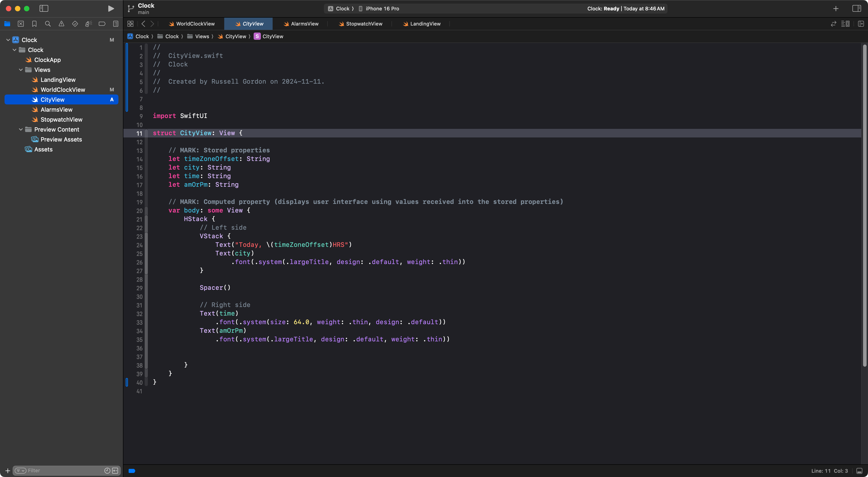Image resolution: width=868 pixels, height=477 pixels.
Task: Toggle the right inspector panel
Action: click(x=856, y=8)
